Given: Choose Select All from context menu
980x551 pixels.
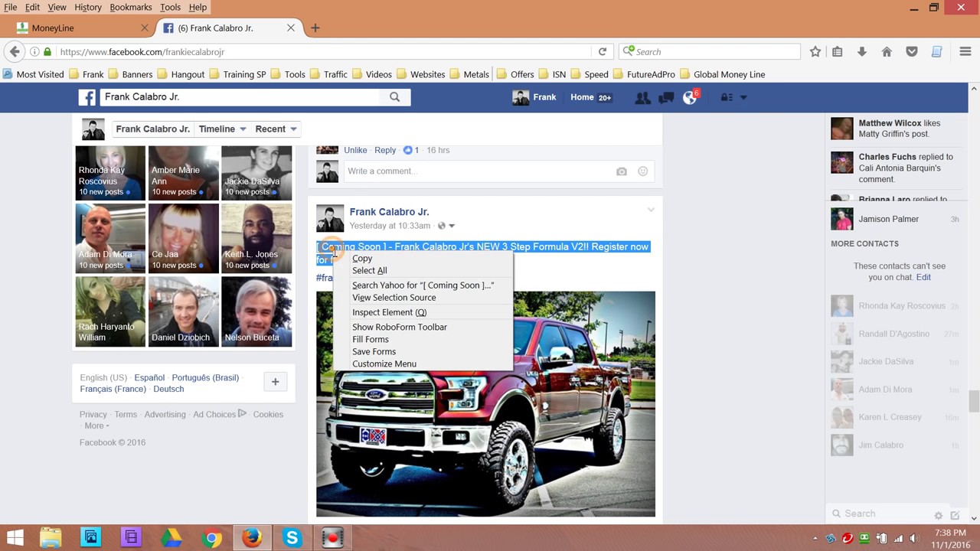Looking at the screenshot, I should (370, 270).
